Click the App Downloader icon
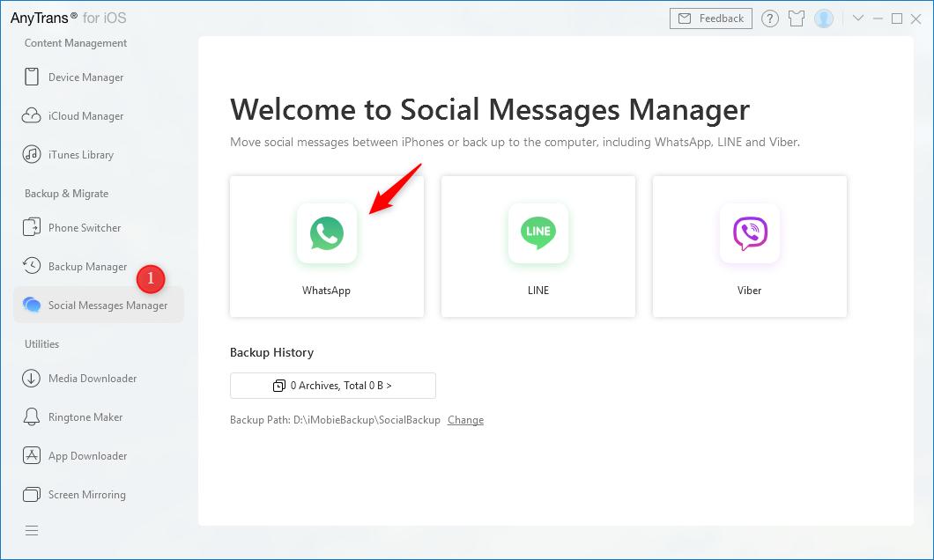Image resolution: width=934 pixels, height=560 pixels. (x=32, y=455)
